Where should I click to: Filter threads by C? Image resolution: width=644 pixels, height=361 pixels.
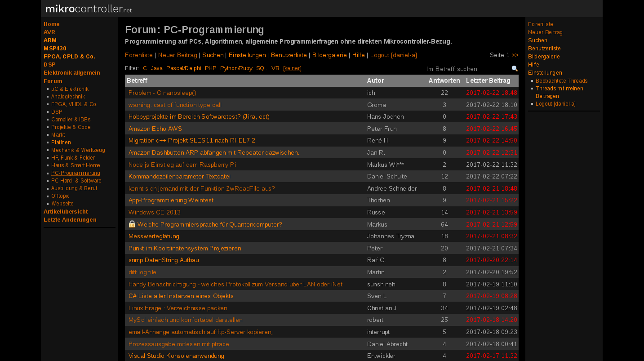[x=145, y=68]
